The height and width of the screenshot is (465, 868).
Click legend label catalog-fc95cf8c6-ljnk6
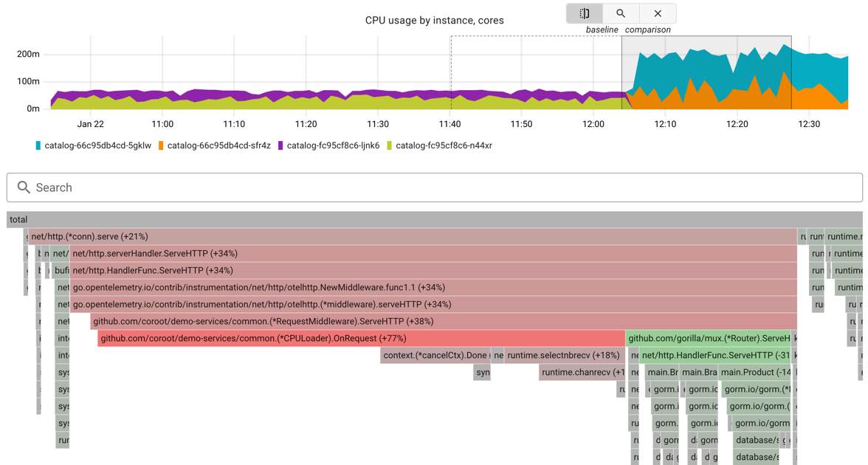point(334,145)
